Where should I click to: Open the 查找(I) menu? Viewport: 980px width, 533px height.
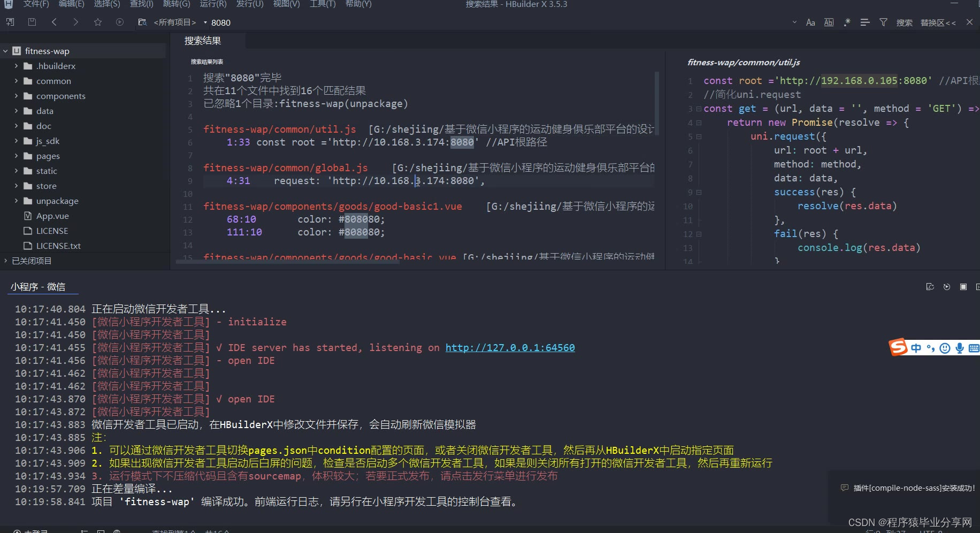[141, 4]
